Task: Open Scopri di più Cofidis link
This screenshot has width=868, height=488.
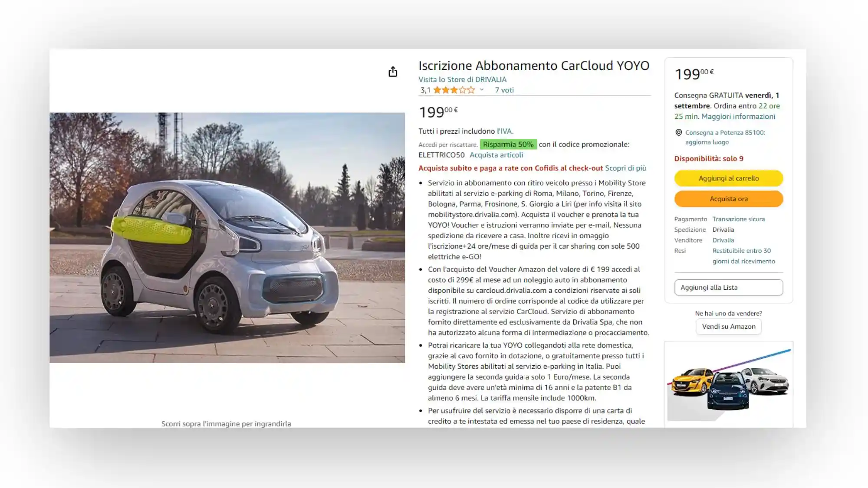Action: tap(625, 168)
